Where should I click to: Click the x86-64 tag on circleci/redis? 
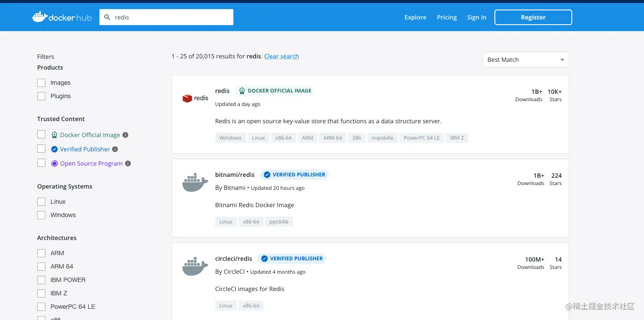click(x=251, y=306)
